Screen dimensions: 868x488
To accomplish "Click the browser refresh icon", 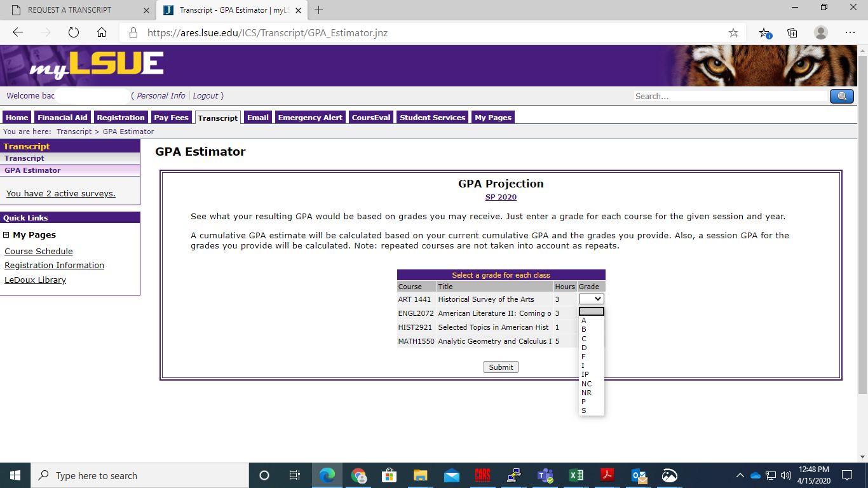I will point(74,32).
